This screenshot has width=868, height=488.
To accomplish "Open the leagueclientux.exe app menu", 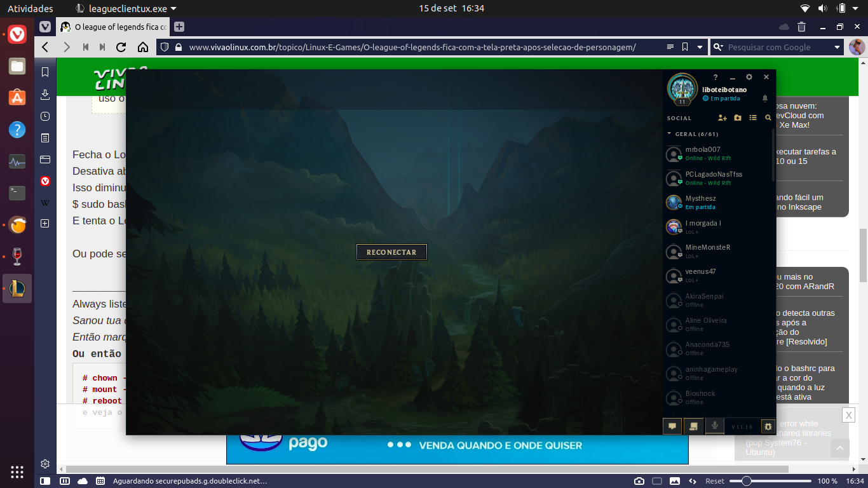I will pos(126,8).
